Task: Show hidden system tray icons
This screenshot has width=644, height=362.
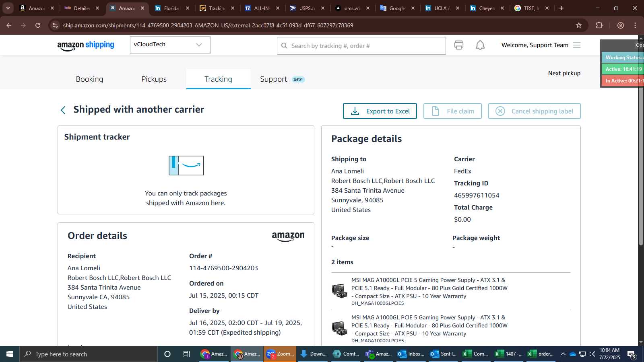Action: point(563,354)
